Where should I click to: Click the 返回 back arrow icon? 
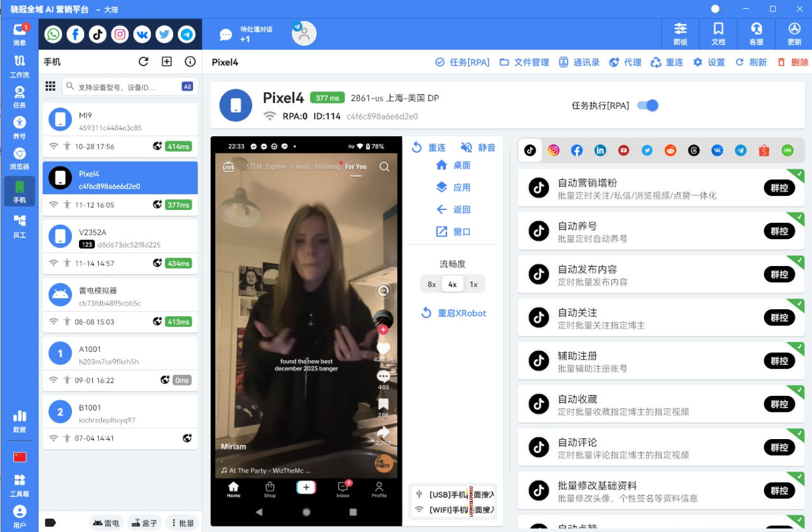pyautogui.click(x=453, y=209)
